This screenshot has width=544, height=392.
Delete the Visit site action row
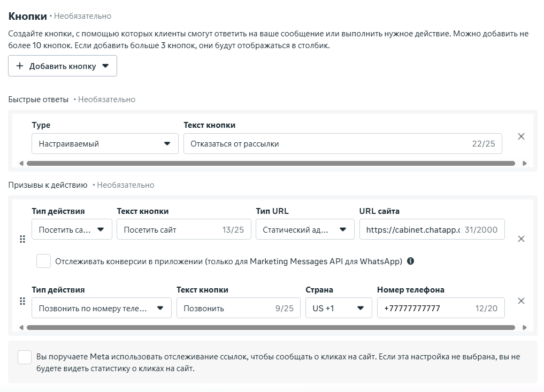(x=521, y=239)
